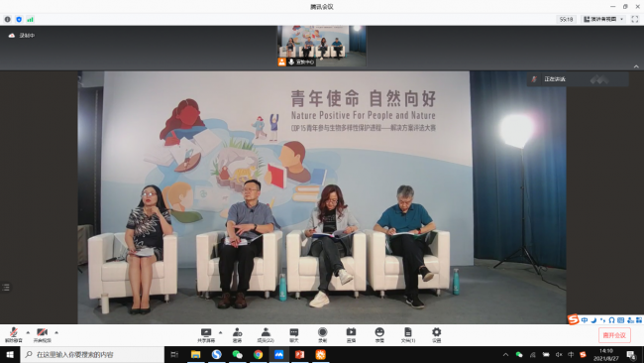
Task: Open the documents icon
Action: pos(408,334)
